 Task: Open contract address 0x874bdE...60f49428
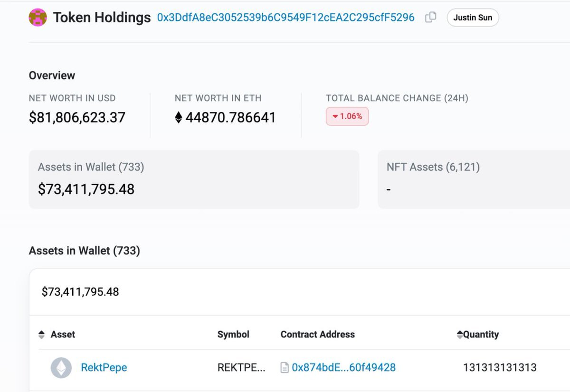(x=343, y=368)
